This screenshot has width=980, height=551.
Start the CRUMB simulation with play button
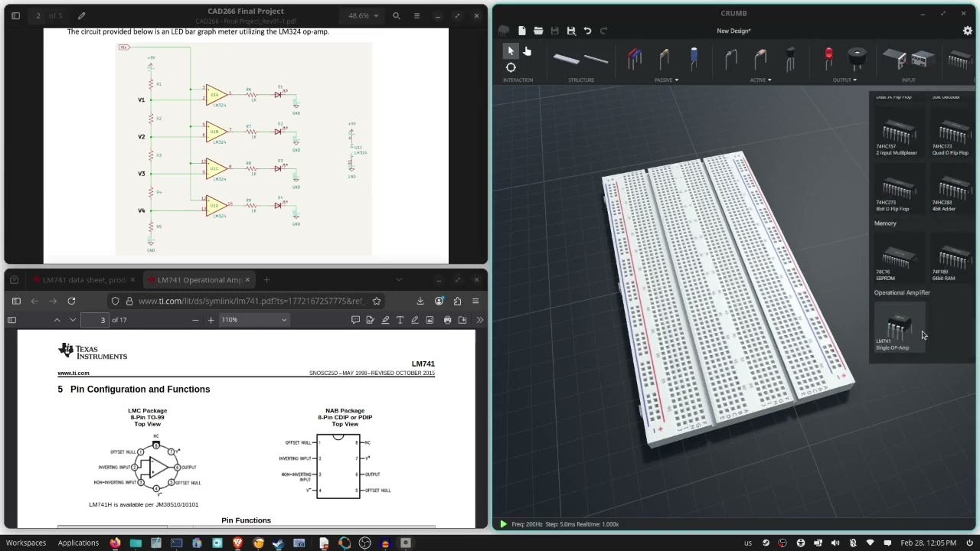coord(502,524)
